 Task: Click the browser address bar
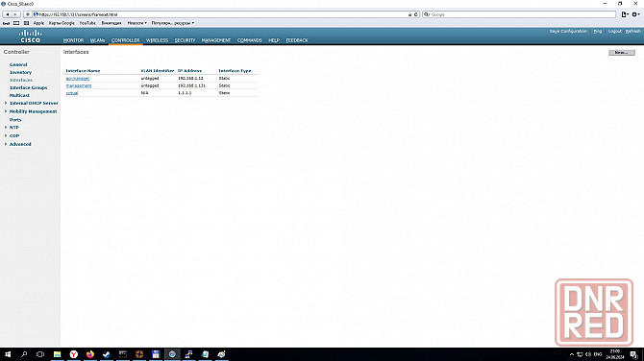[222, 14]
